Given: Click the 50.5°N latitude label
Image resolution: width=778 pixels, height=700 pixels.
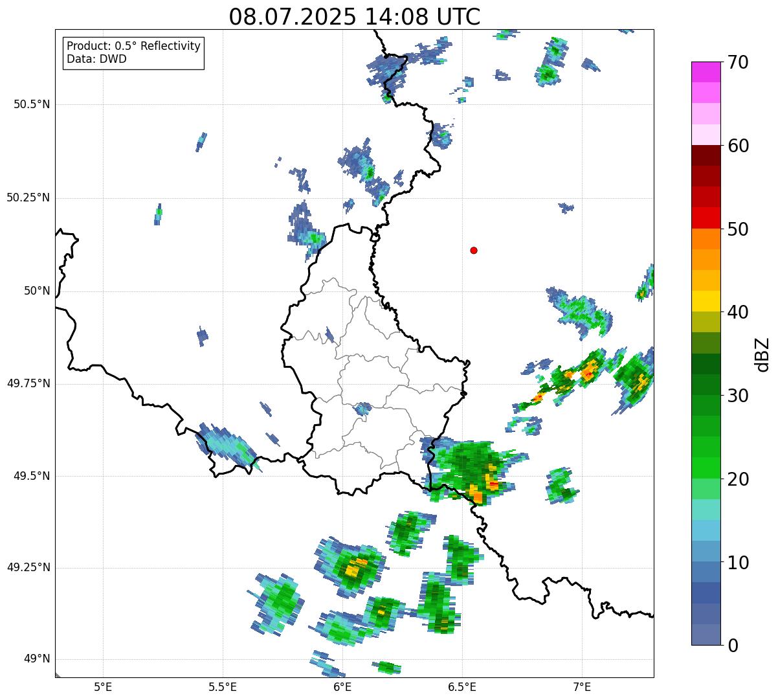Looking at the screenshot, I should pos(32,104).
